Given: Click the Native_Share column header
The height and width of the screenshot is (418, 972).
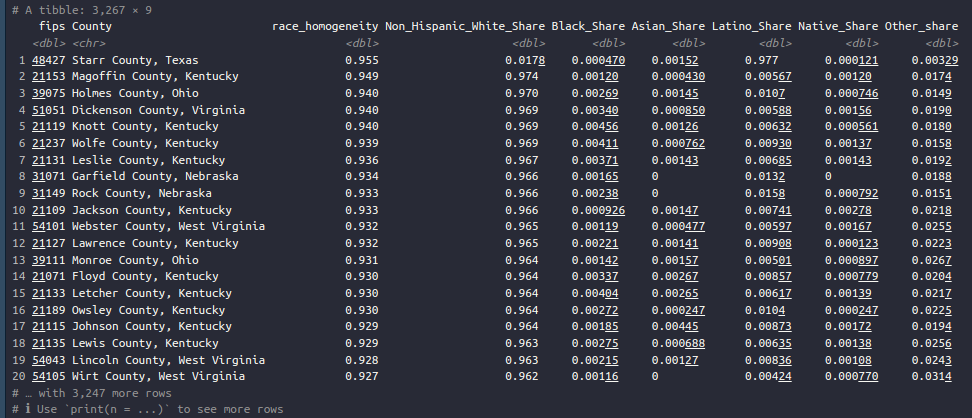Looking at the screenshot, I should coord(838,25).
